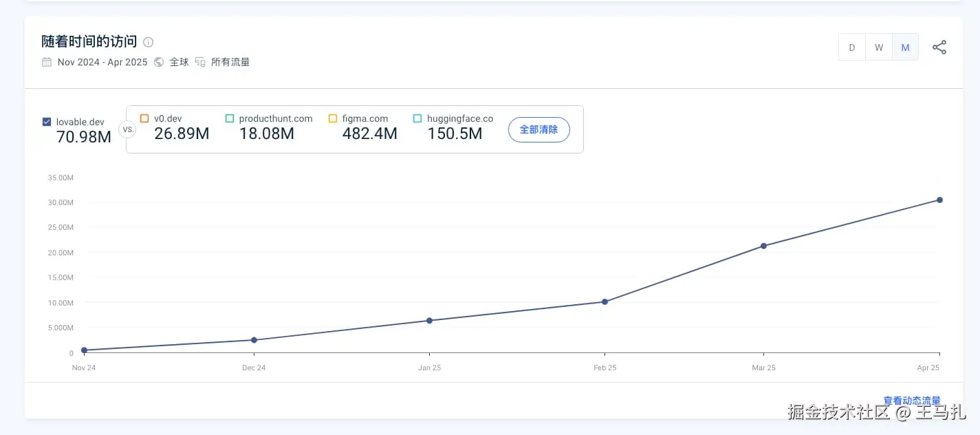980x435 pixels.
Task: Open the 查看动态流量 link
Action: click(x=911, y=401)
